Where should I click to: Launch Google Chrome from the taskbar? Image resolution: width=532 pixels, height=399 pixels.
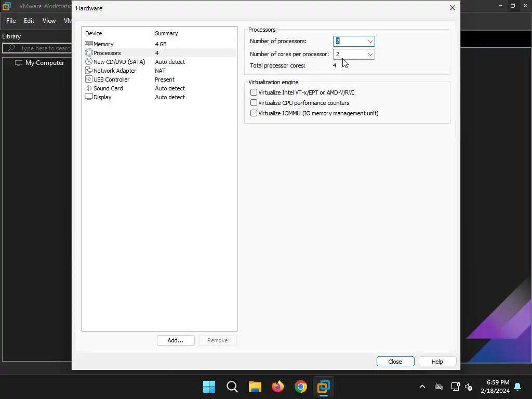[x=301, y=387]
